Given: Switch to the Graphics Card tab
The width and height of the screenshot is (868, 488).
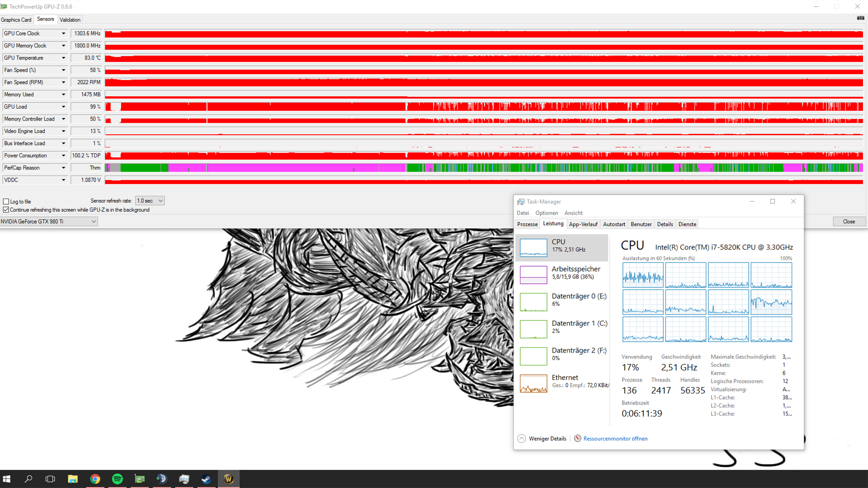Looking at the screenshot, I should (x=16, y=19).
